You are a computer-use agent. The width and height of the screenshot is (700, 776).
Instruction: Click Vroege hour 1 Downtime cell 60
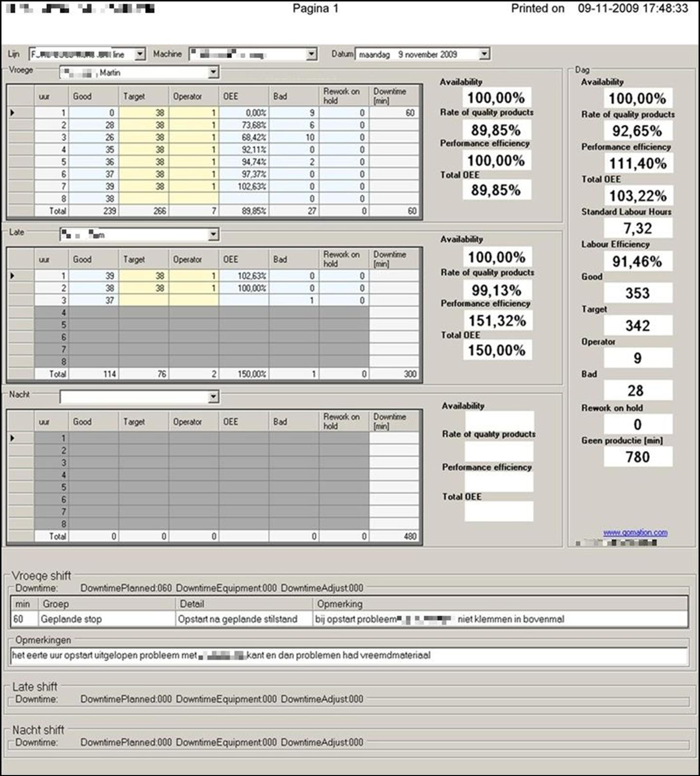click(394, 112)
